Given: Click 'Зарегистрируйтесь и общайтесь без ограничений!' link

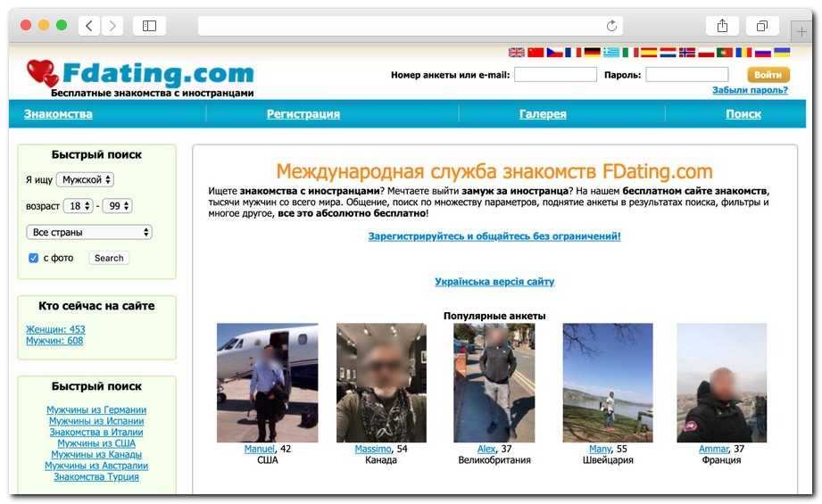Looking at the screenshot, I should (494, 236).
